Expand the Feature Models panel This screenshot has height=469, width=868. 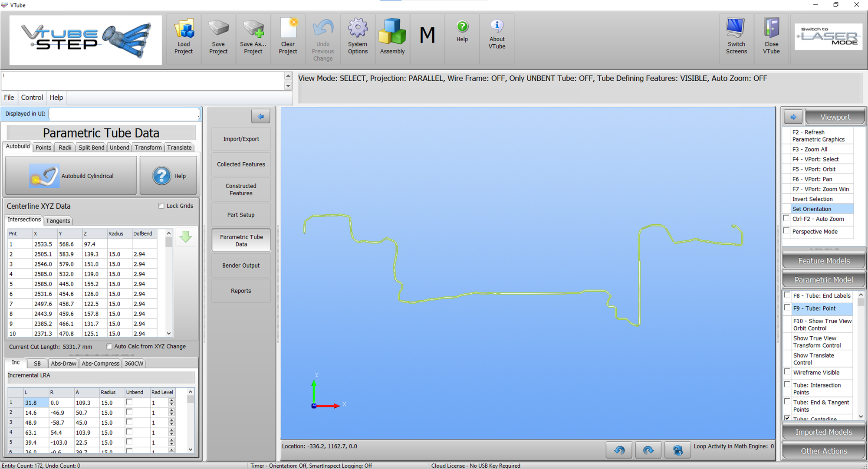point(823,261)
